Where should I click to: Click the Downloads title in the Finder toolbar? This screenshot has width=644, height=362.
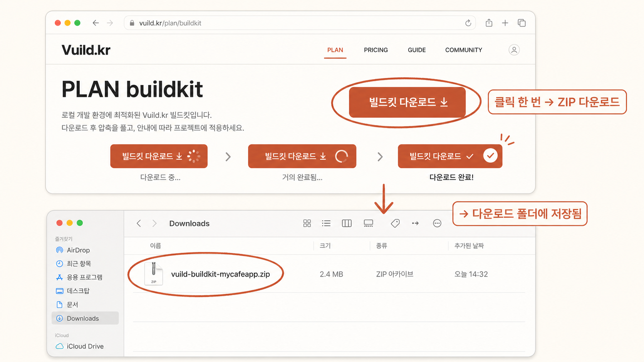click(190, 224)
